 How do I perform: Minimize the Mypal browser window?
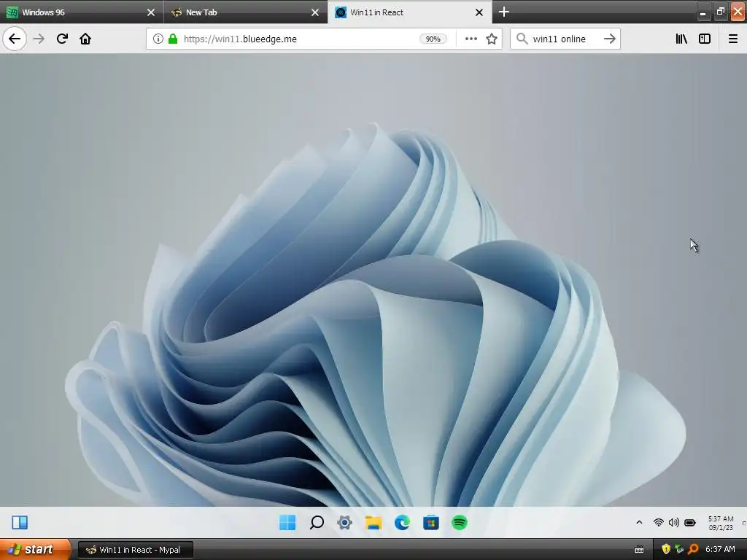[x=703, y=12]
